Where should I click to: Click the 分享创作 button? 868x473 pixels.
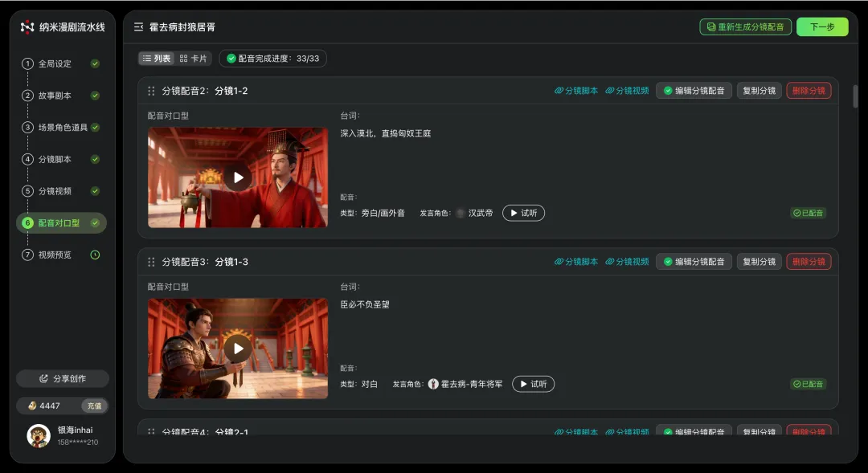tap(63, 378)
